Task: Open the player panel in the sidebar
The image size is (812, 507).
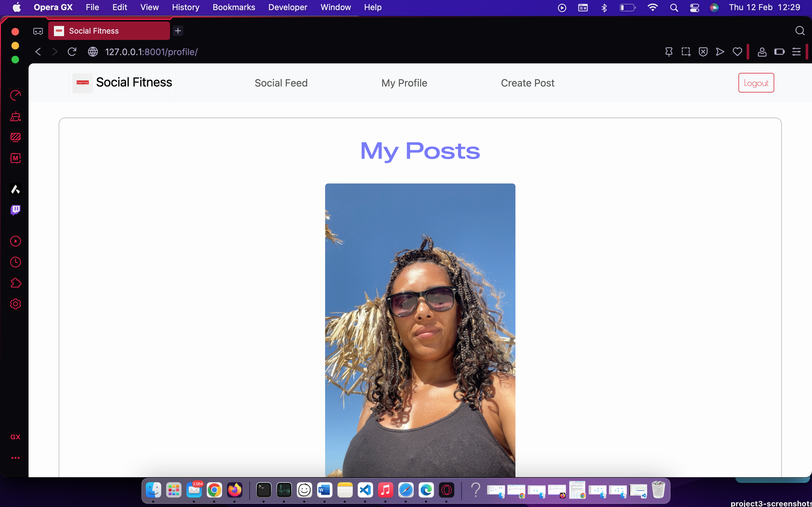Action: 16,241
